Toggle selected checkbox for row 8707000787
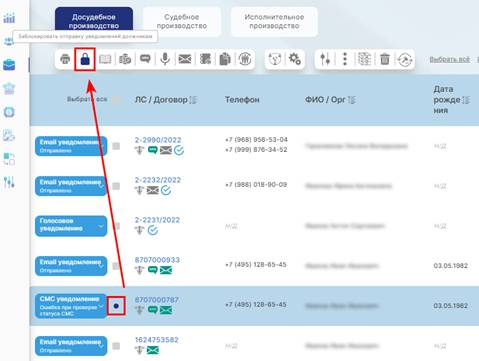Viewport: 479px width, 361px height. pyautogui.click(x=116, y=306)
